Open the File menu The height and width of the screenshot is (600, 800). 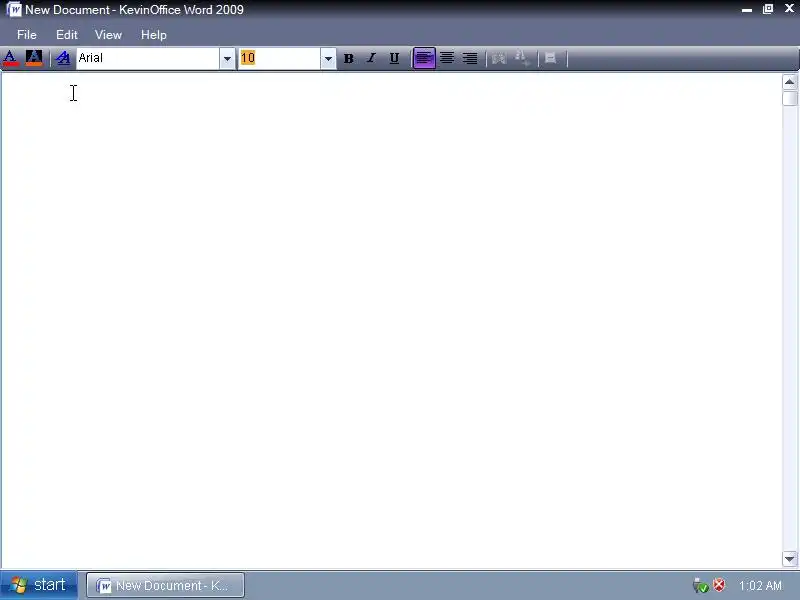coord(27,35)
